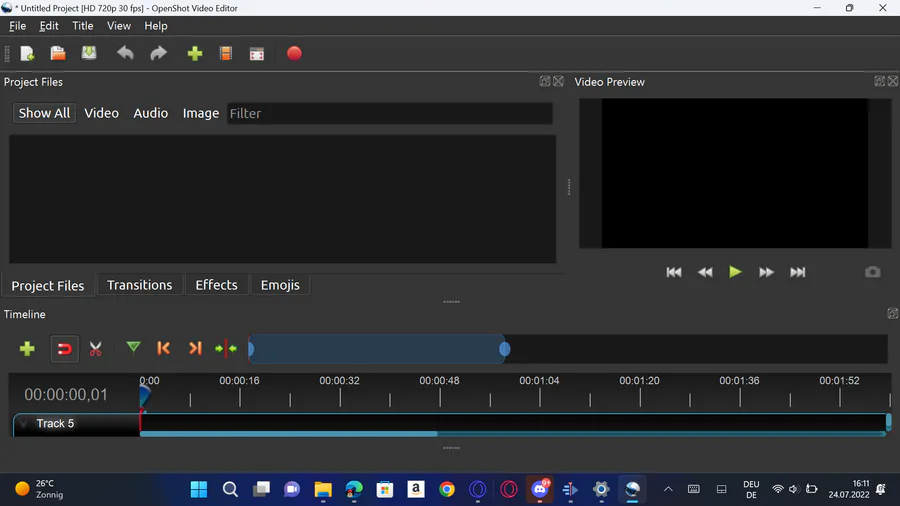The image size is (900, 506).
Task: Click the blue playhead marker on ruler
Action: [x=145, y=395]
